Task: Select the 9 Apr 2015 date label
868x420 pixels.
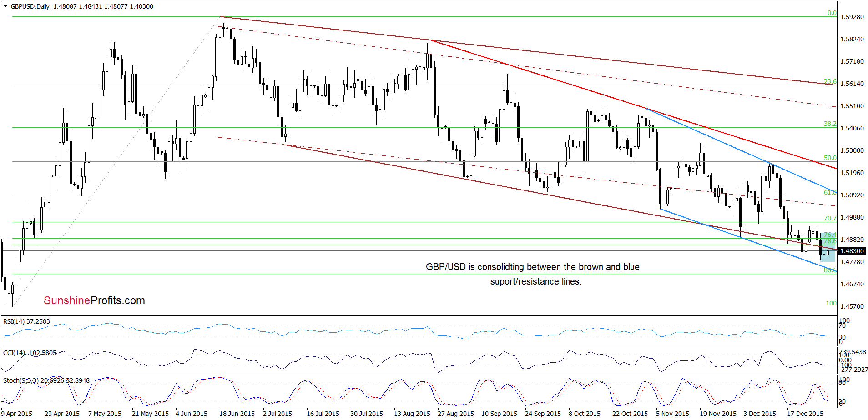Action: (x=17, y=414)
